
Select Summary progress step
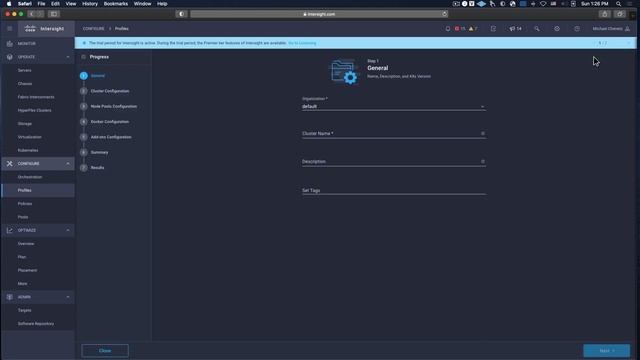click(x=100, y=152)
